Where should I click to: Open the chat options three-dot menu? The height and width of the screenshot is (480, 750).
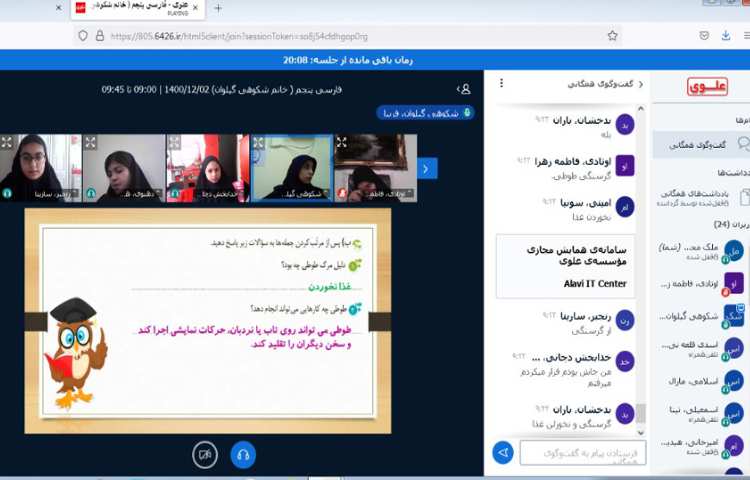(x=501, y=83)
